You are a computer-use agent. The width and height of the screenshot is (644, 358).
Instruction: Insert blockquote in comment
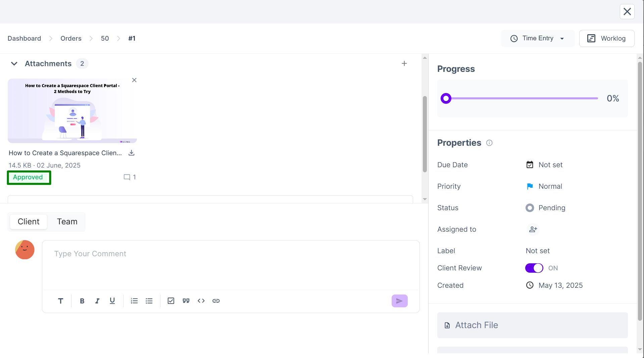[186, 301]
